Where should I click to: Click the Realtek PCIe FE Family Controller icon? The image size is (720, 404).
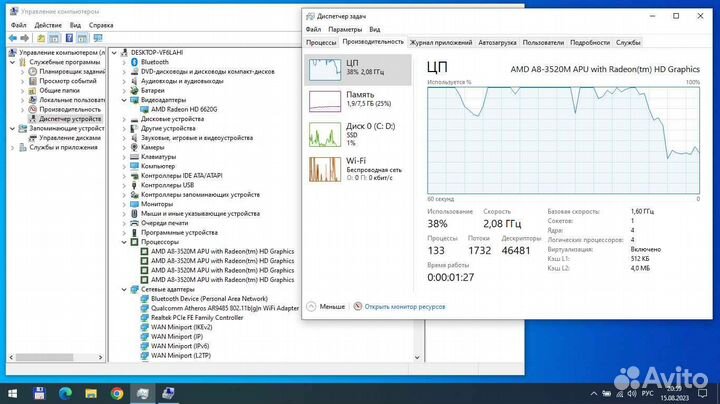point(144,318)
